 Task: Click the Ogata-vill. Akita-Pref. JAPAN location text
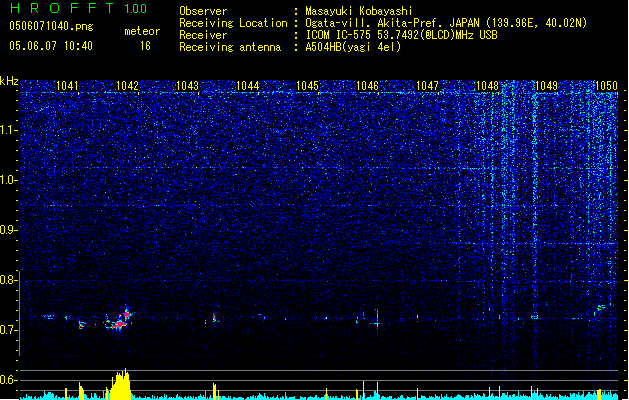[x=446, y=23]
